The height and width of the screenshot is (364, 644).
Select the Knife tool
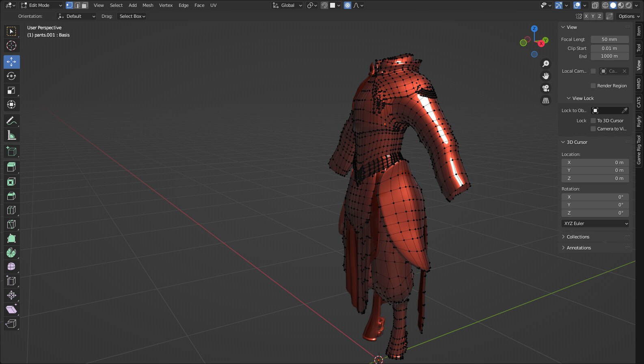(x=11, y=224)
